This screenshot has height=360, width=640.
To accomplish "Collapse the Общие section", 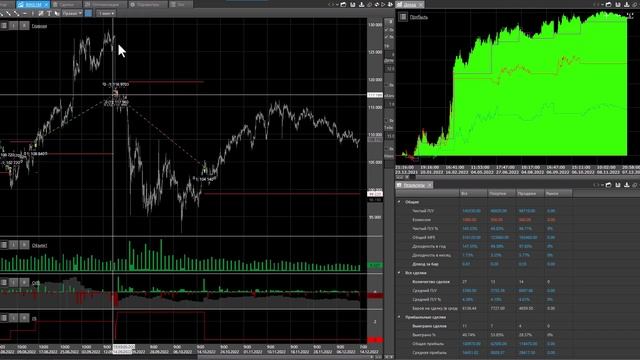I will pos(399,202).
